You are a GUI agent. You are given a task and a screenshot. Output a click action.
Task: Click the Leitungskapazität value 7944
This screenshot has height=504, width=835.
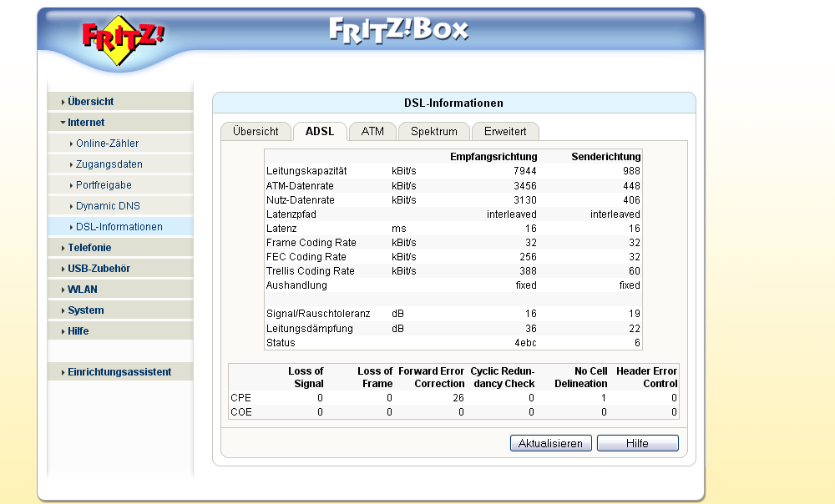click(x=525, y=171)
